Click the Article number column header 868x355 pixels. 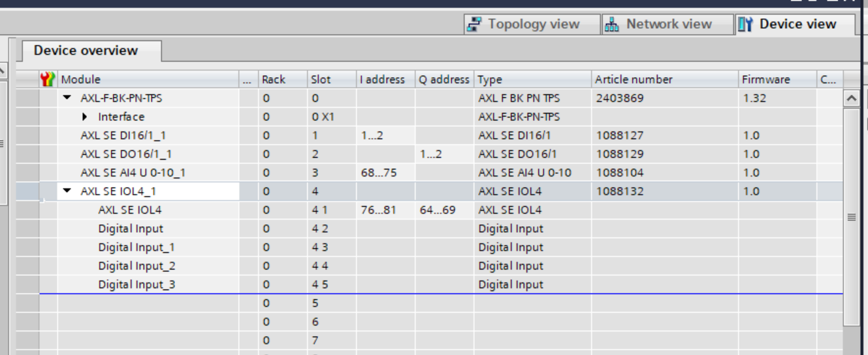click(x=665, y=79)
